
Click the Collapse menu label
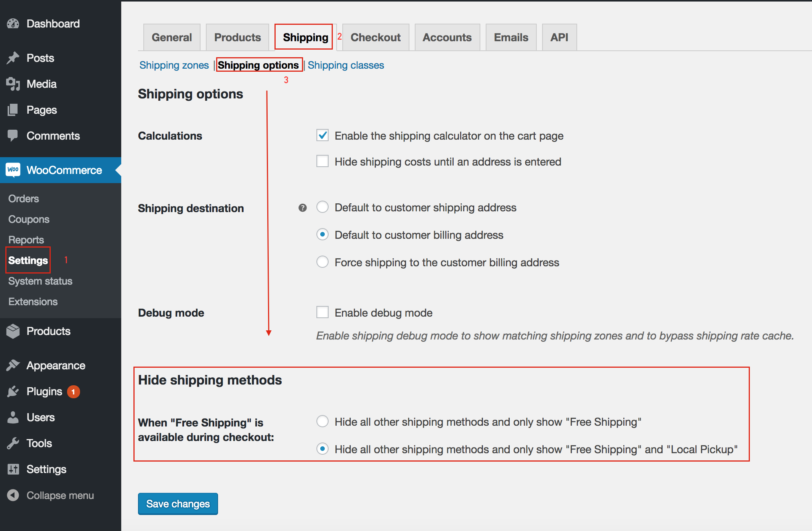60,495
